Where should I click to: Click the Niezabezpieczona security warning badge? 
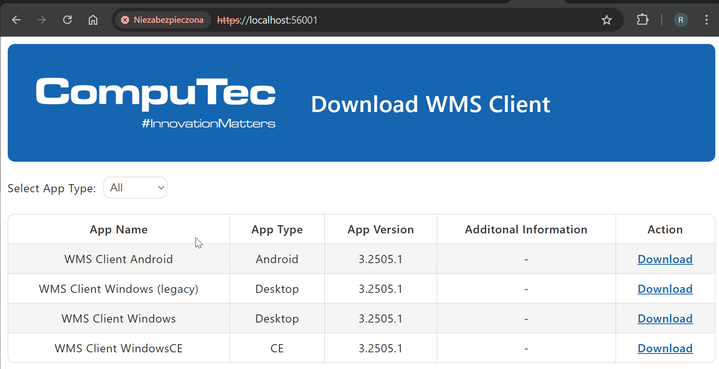tap(163, 20)
